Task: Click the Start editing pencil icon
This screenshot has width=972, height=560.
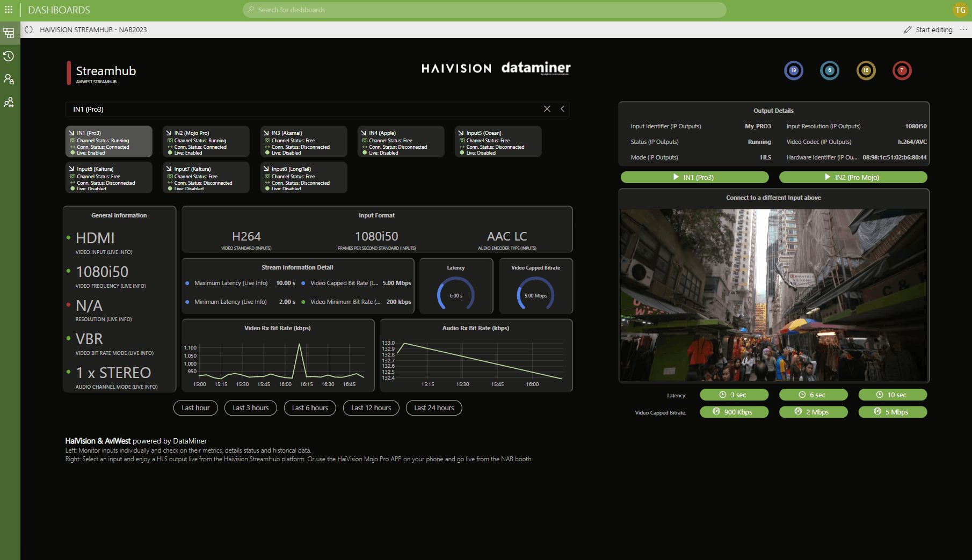Action: pyautogui.click(x=908, y=30)
